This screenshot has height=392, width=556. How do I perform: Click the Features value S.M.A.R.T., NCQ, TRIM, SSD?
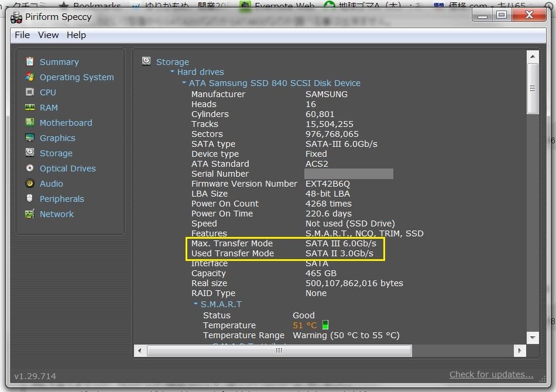[364, 233]
